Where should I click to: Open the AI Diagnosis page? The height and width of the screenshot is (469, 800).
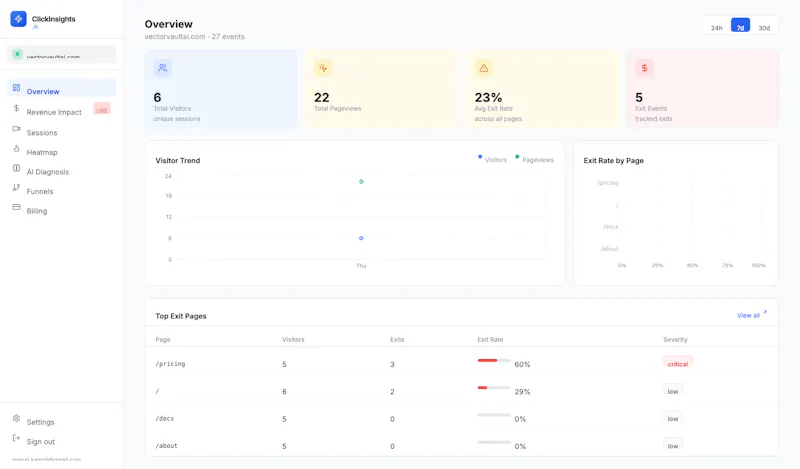pos(47,171)
